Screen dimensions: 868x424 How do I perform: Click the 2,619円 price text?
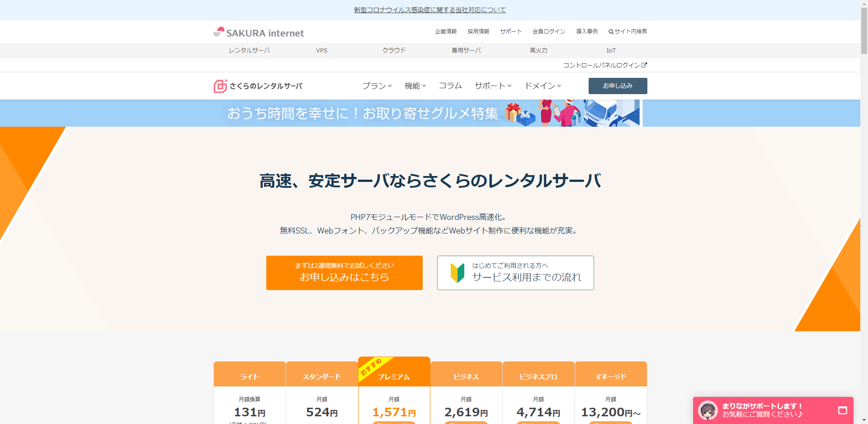(466, 412)
